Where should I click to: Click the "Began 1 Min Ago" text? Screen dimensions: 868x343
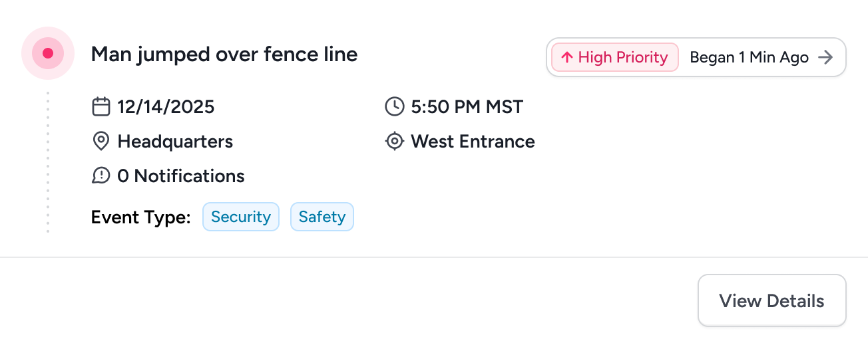749,57
